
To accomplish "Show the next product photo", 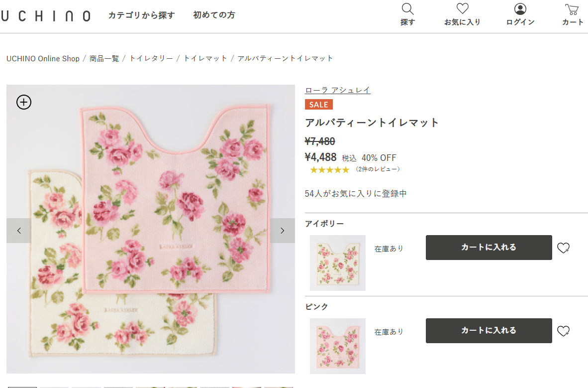I will (282, 230).
